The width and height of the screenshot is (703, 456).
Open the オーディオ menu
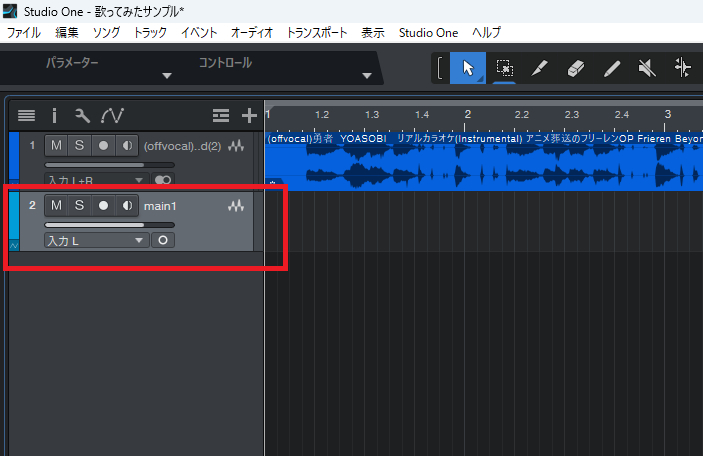252,33
